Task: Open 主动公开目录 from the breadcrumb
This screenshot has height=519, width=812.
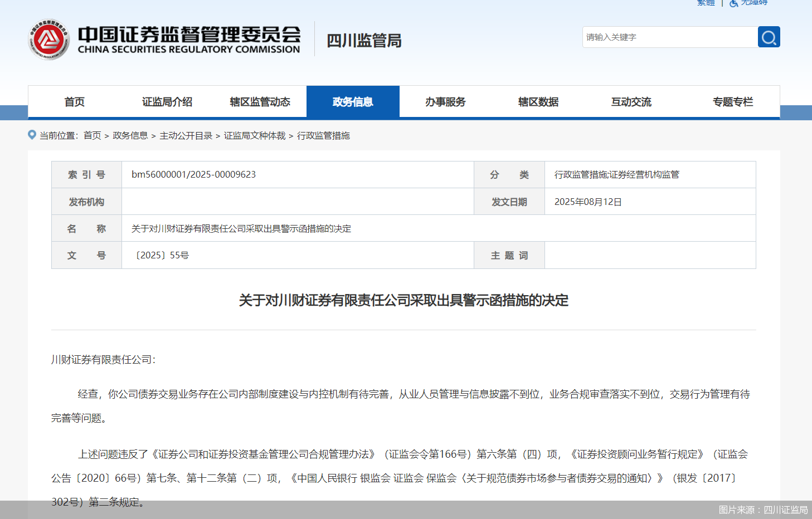Action: [188, 135]
